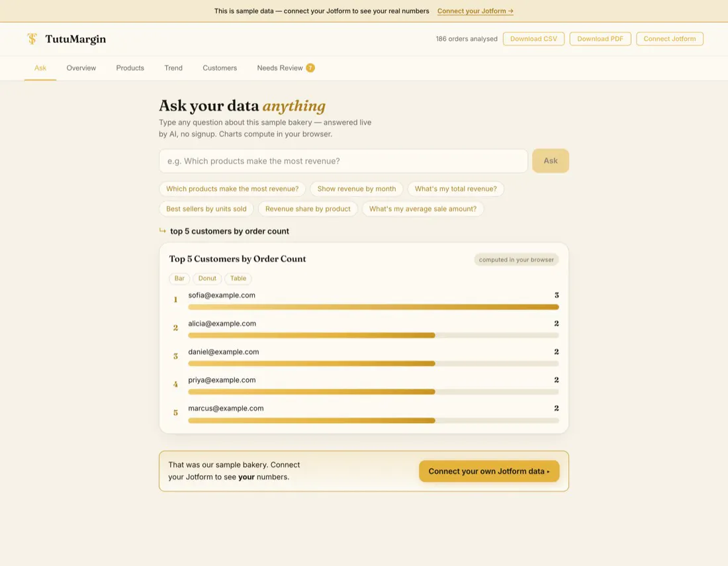Select the Trend tab
728x566 pixels.
pyautogui.click(x=173, y=68)
